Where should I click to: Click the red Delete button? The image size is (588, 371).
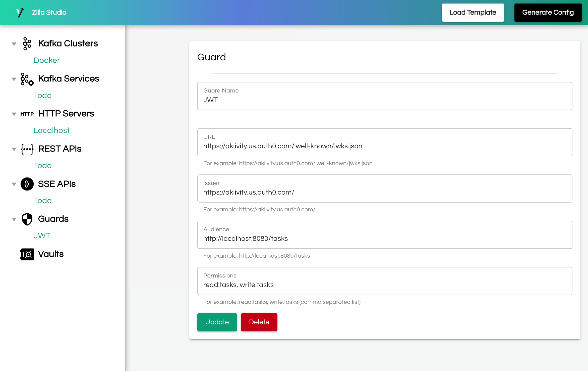click(259, 322)
